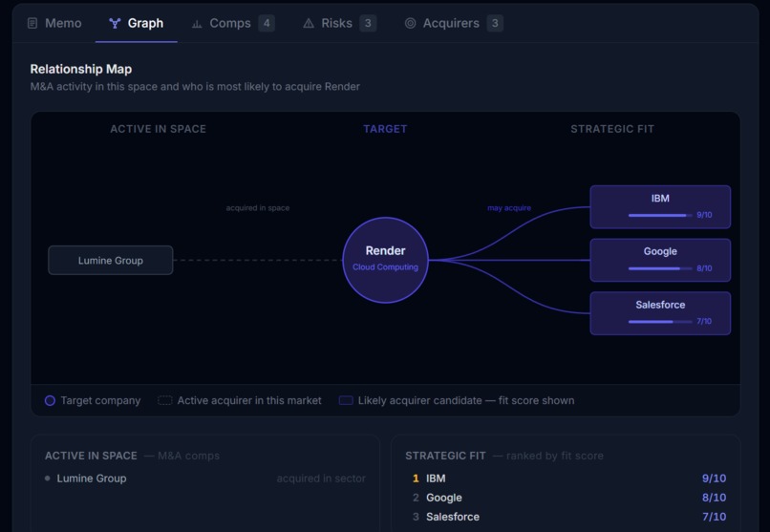This screenshot has height=532, width=770.
Task: Open the Risks tab
Action: (x=339, y=23)
